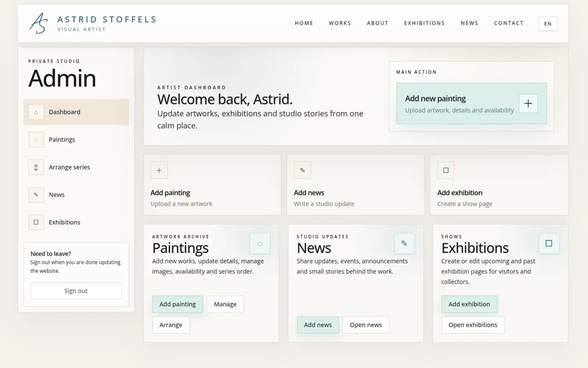Click the News heading in studio updates card
The image size is (588, 368).
point(314,248)
